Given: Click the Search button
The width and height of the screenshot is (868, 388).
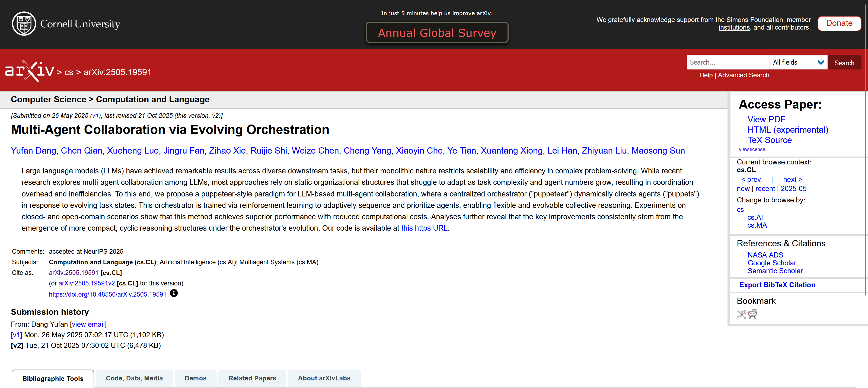Looking at the screenshot, I should [844, 63].
